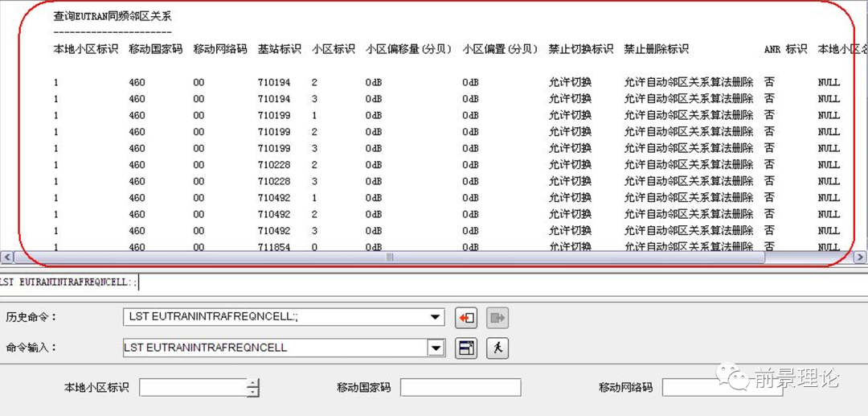
Task: Run the command with the running-man icon
Action: pos(497,348)
